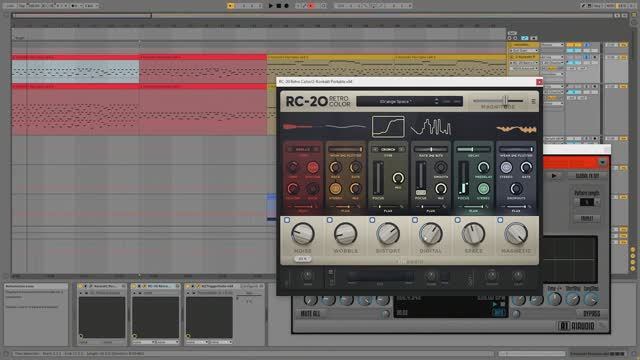
Task: Click the Stop button in Ableton transport
Action: click(x=278, y=6)
